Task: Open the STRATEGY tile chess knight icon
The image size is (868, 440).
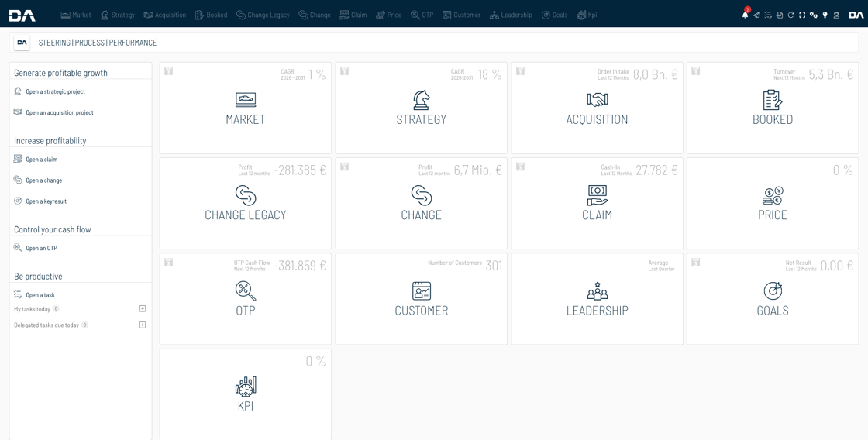Action: [422, 100]
